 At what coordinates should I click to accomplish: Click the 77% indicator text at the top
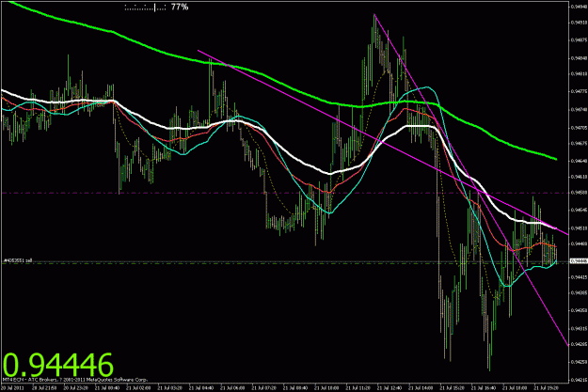[x=180, y=7]
